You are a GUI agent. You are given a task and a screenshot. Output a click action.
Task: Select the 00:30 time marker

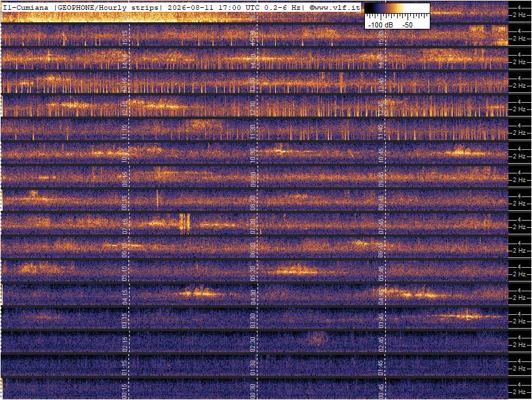(253, 391)
